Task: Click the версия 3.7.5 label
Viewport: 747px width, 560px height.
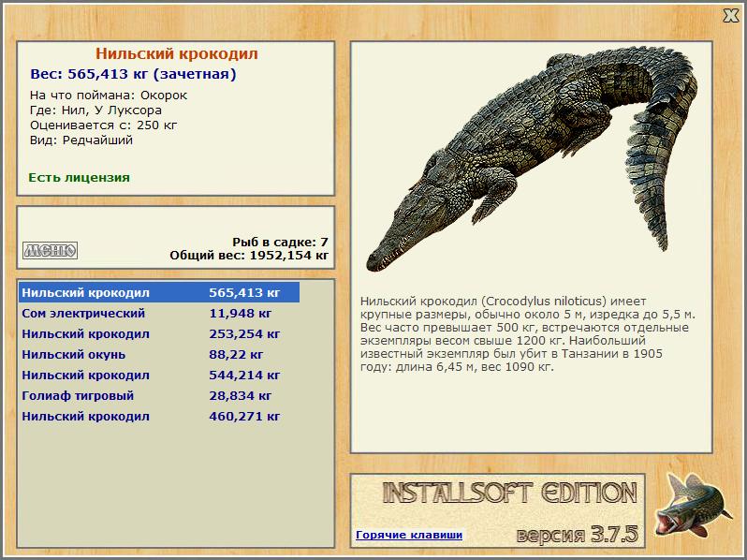Action: click(x=578, y=534)
